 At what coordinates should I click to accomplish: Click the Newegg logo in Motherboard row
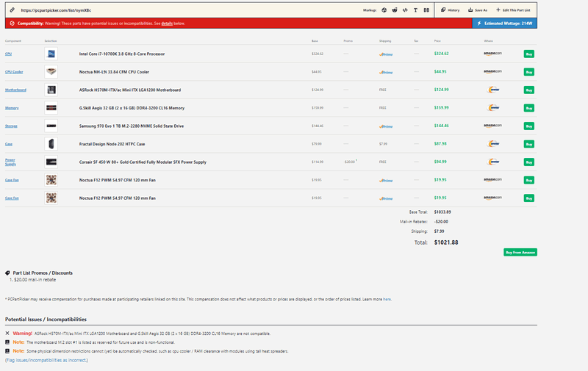pos(493,90)
